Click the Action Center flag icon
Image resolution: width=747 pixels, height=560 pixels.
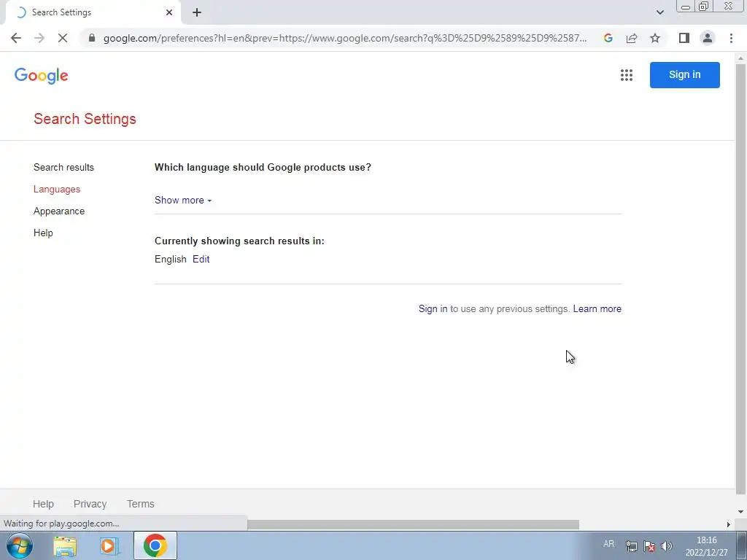pyautogui.click(x=649, y=545)
